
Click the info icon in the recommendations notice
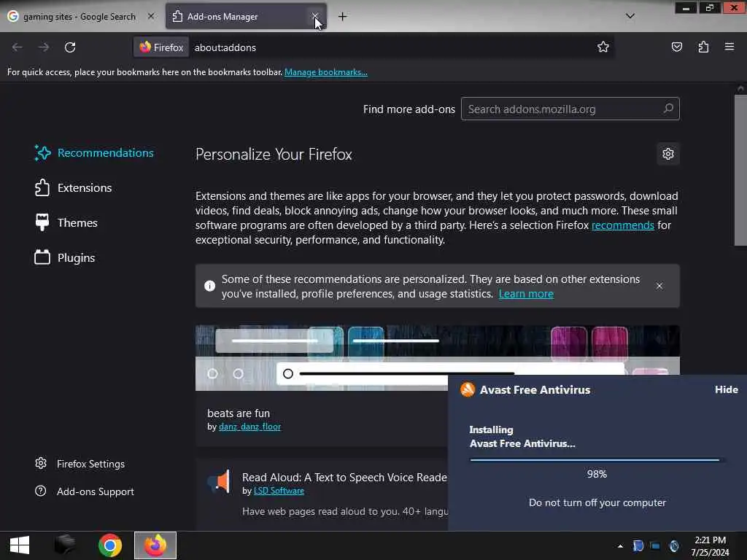click(209, 286)
